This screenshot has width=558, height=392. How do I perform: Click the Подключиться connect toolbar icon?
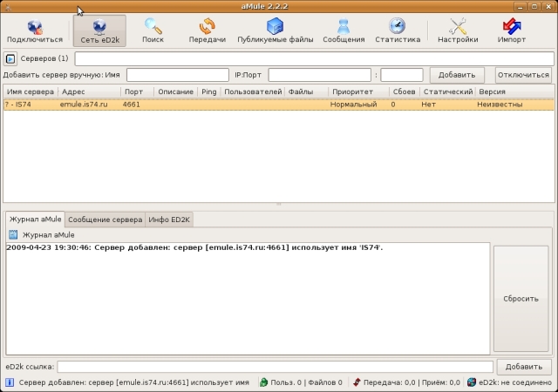click(34, 30)
